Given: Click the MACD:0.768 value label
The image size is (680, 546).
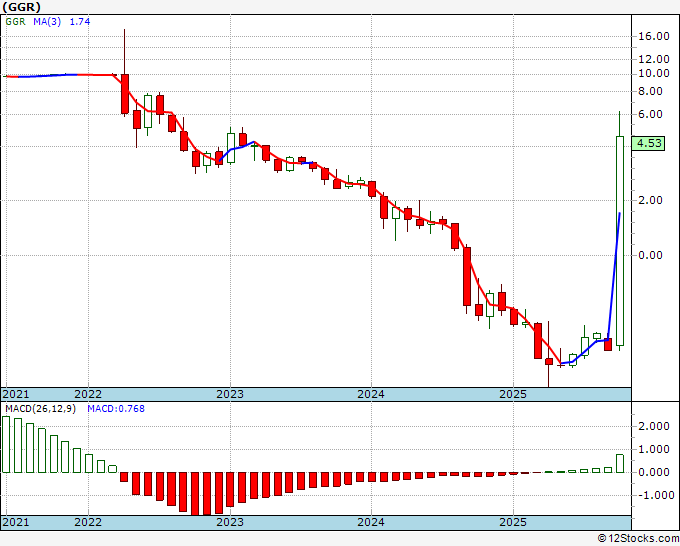Looking at the screenshot, I should click(116, 409).
